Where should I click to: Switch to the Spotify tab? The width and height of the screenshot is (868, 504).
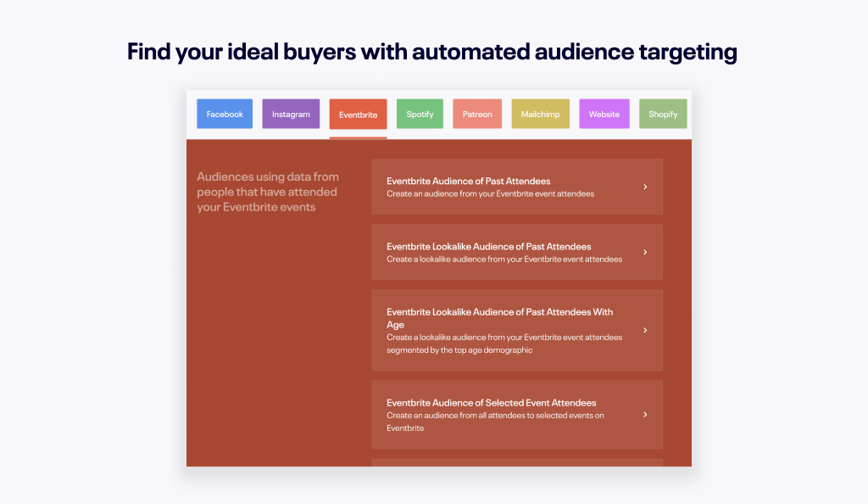coord(420,114)
